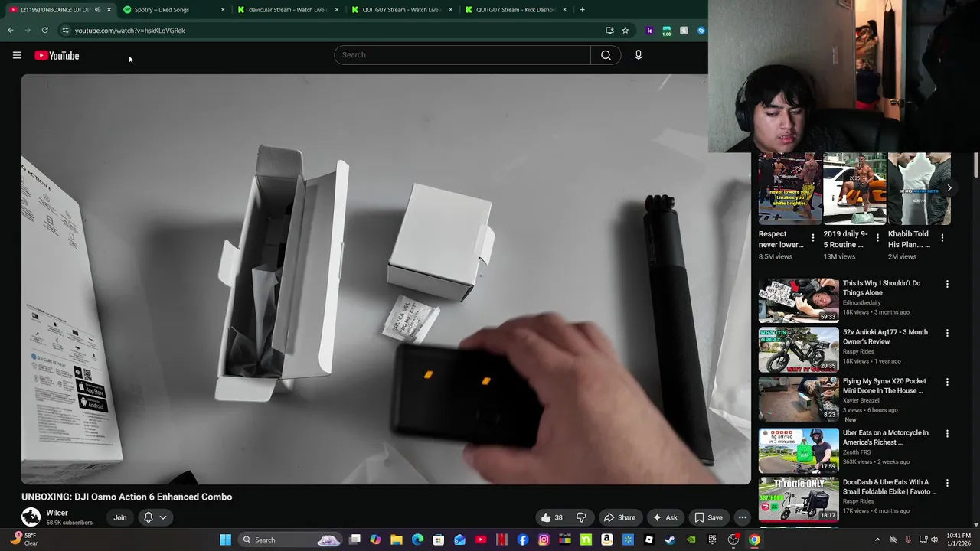Show next Shorts with the shelf arrow
The width and height of the screenshot is (980, 551).
click(x=949, y=188)
